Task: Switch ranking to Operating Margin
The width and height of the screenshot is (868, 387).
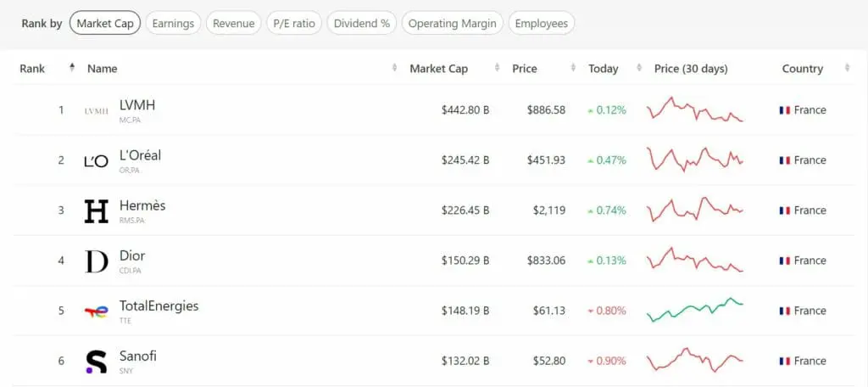Action: tap(453, 23)
